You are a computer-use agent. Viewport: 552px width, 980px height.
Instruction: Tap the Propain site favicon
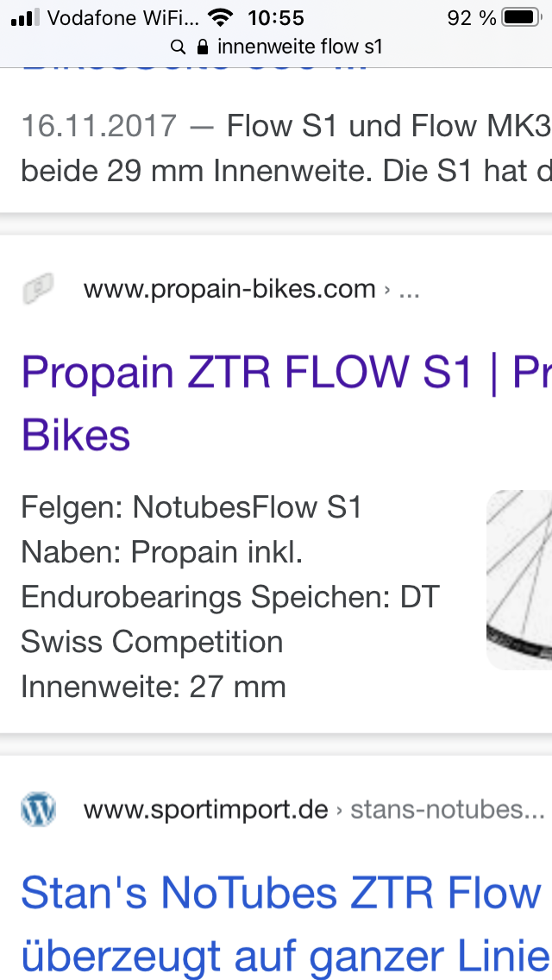pyautogui.click(x=38, y=288)
